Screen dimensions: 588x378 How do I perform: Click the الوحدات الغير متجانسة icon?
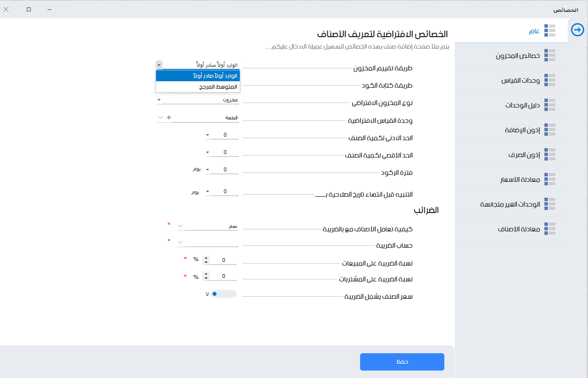point(550,204)
